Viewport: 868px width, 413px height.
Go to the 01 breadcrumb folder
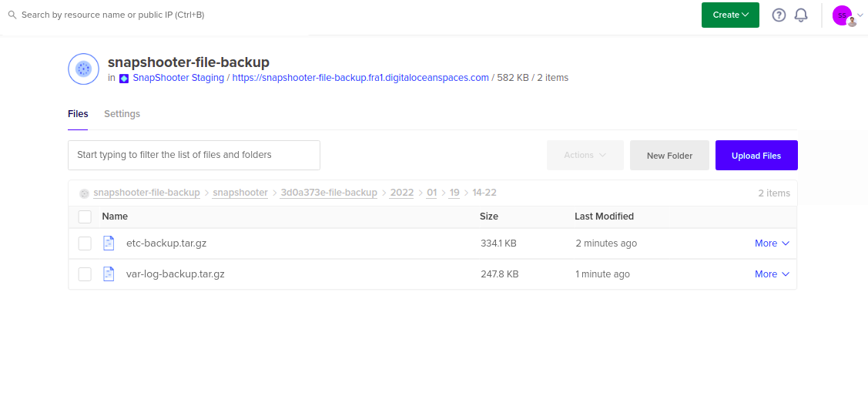pos(432,193)
